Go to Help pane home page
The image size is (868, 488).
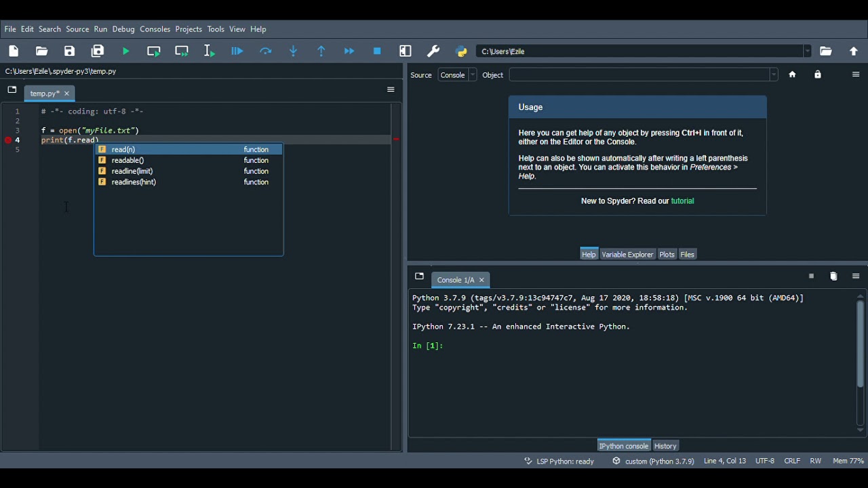(x=792, y=75)
